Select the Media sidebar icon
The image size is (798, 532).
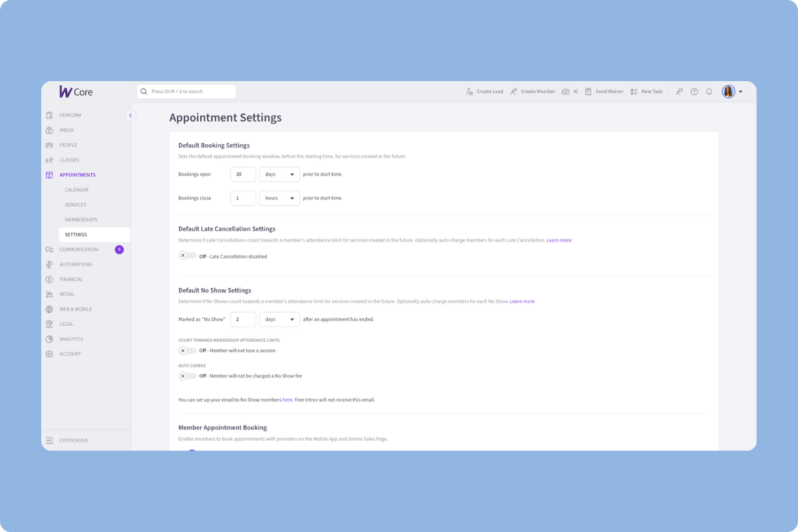point(49,130)
